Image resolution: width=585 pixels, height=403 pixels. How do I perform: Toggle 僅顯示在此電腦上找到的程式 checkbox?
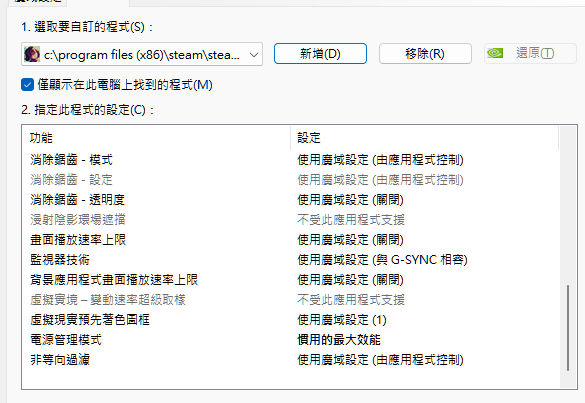click(27, 85)
